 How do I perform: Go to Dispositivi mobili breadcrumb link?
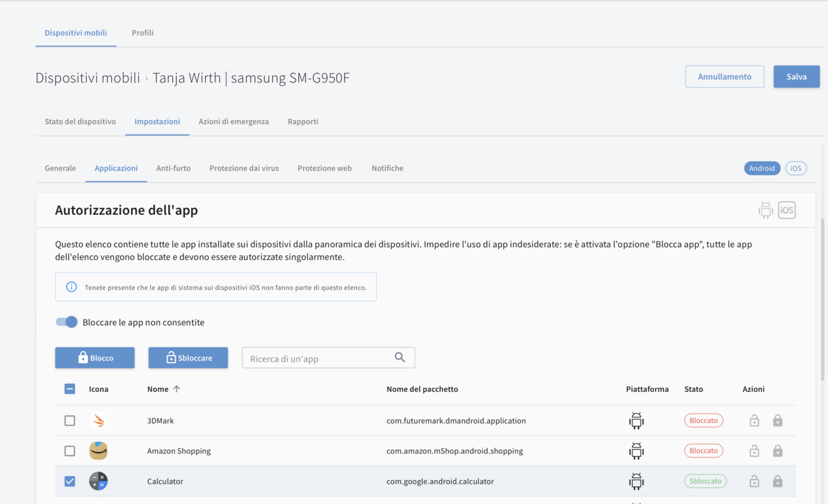tap(87, 78)
